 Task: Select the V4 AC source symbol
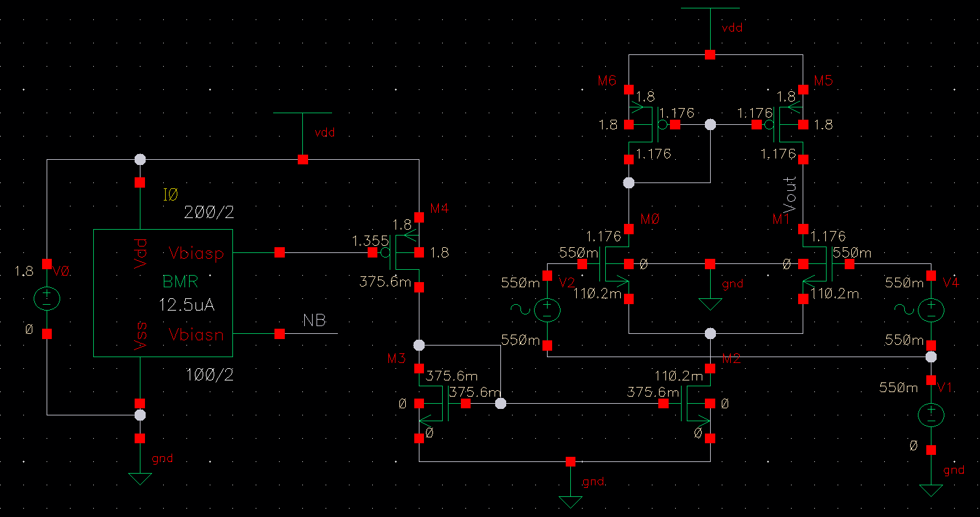tap(931, 309)
